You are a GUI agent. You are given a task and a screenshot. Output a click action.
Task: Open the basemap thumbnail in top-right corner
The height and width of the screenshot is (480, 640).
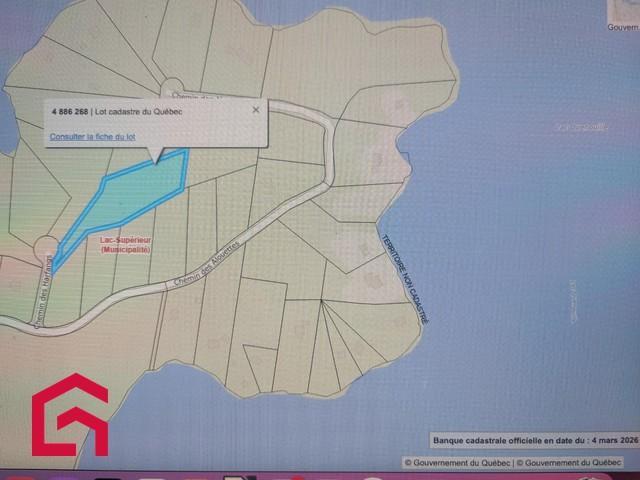click(x=621, y=10)
